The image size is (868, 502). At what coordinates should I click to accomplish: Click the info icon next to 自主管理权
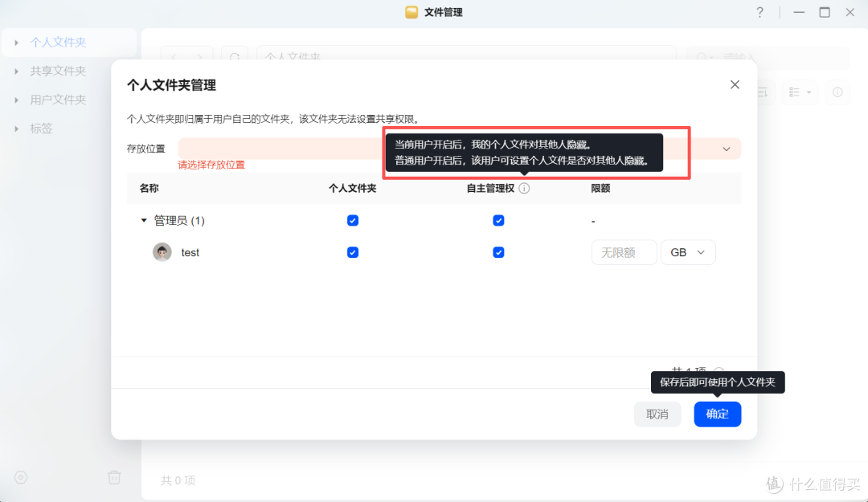(x=524, y=188)
